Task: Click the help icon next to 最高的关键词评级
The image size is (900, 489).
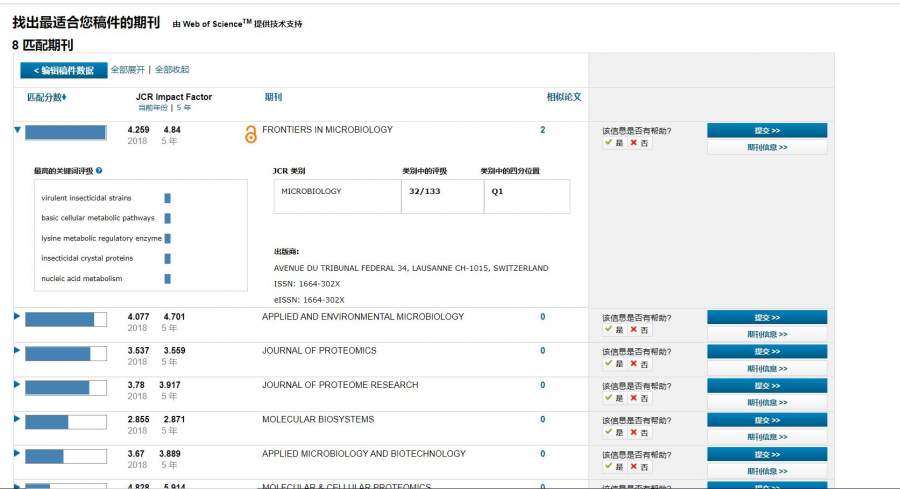Action: point(99,171)
